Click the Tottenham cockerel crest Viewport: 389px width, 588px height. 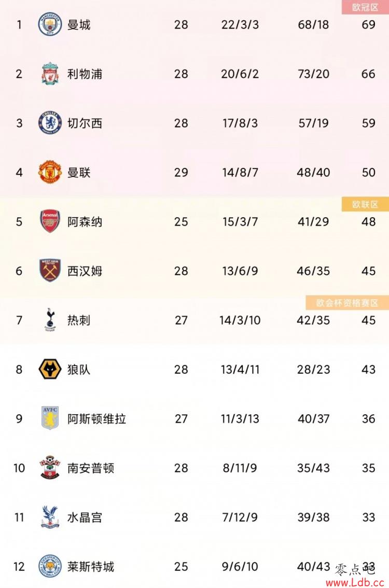[x=50, y=320]
